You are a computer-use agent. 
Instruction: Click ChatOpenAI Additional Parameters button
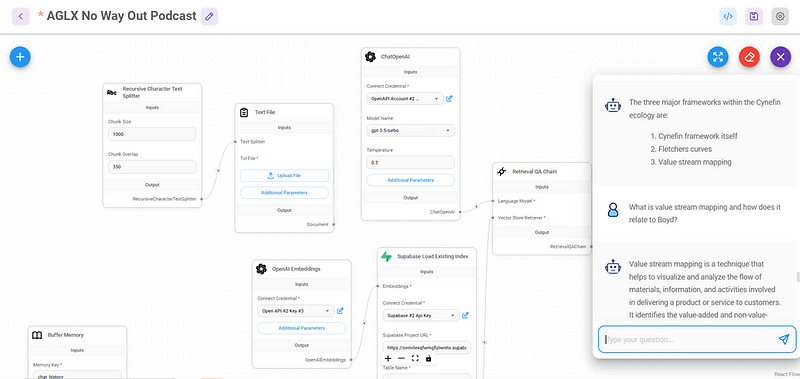tap(410, 180)
